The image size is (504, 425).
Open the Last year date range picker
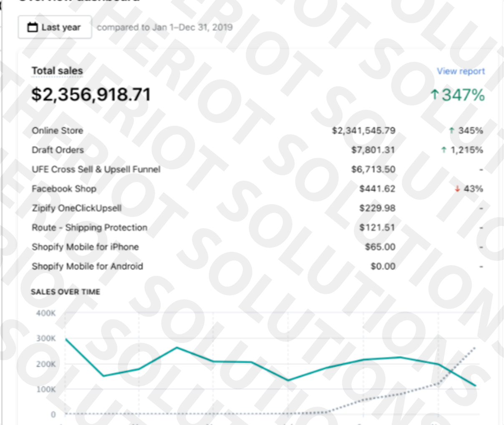55,27
